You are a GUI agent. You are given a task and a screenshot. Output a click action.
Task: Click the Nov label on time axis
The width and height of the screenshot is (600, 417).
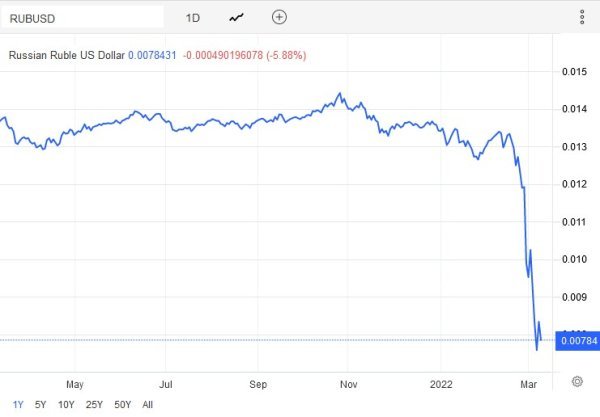(x=349, y=383)
